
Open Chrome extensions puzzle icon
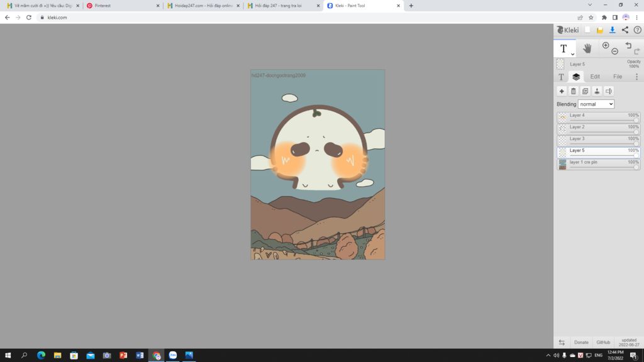pyautogui.click(x=604, y=17)
